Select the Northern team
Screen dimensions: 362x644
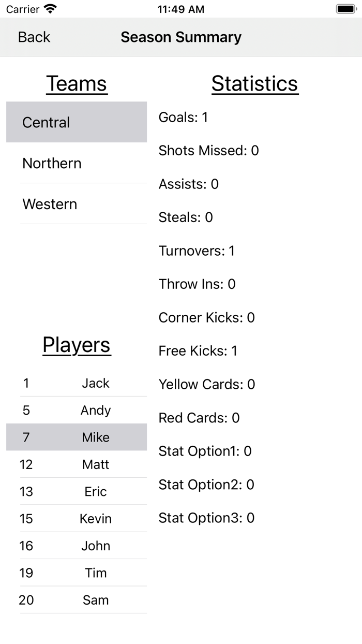pos(77,163)
